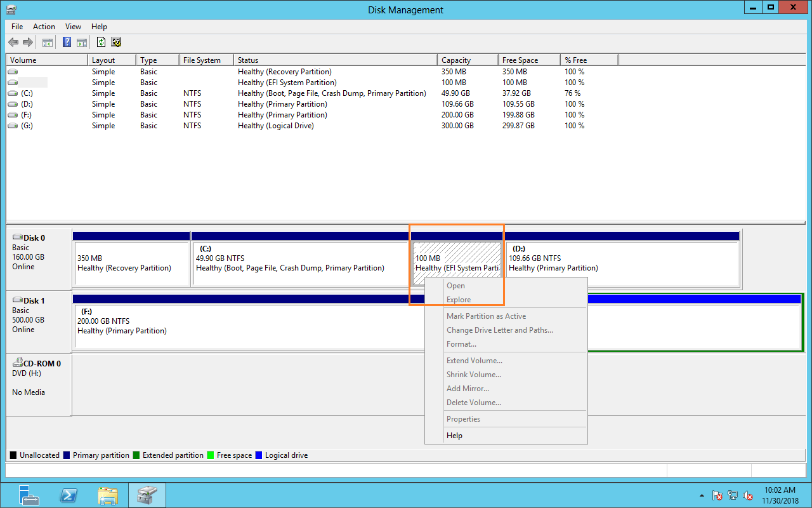Open the Action menu
812x508 pixels.
click(x=44, y=27)
